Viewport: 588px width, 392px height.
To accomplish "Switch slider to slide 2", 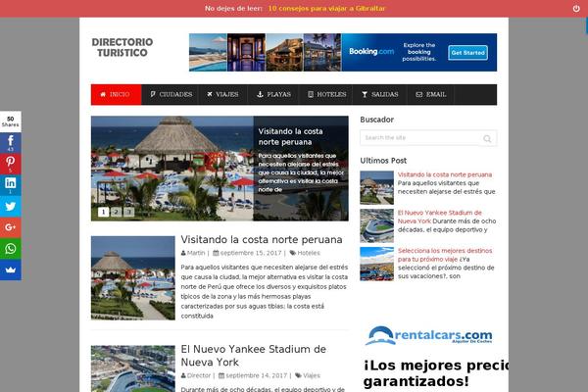I will [x=117, y=212].
